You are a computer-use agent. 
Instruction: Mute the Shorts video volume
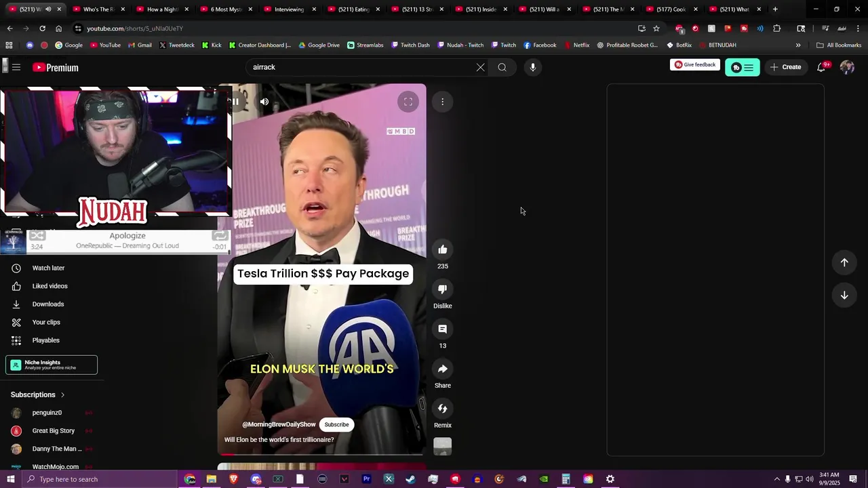tap(264, 102)
